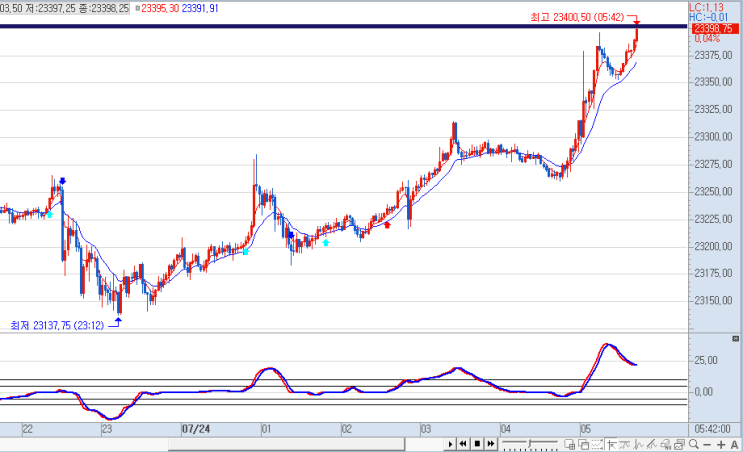Screen dimensions: 743x452
Task: Click the 03 hour label on time axis
Action: (426, 429)
